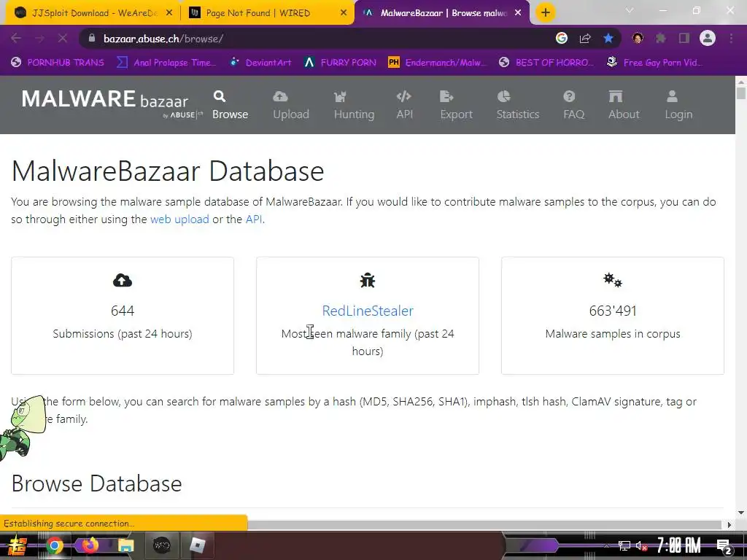Share this page via share icon
Screen dimensions: 747x560
pyautogui.click(x=585, y=39)
